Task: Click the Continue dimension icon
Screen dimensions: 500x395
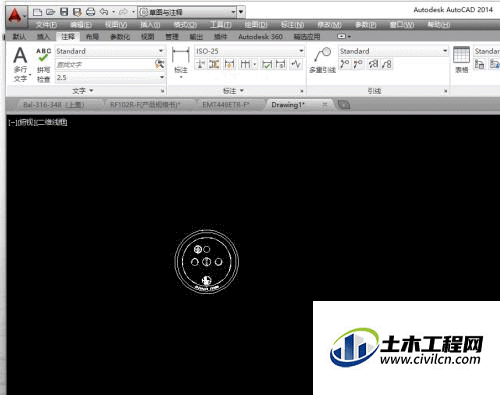Action: tap(245, 64)
